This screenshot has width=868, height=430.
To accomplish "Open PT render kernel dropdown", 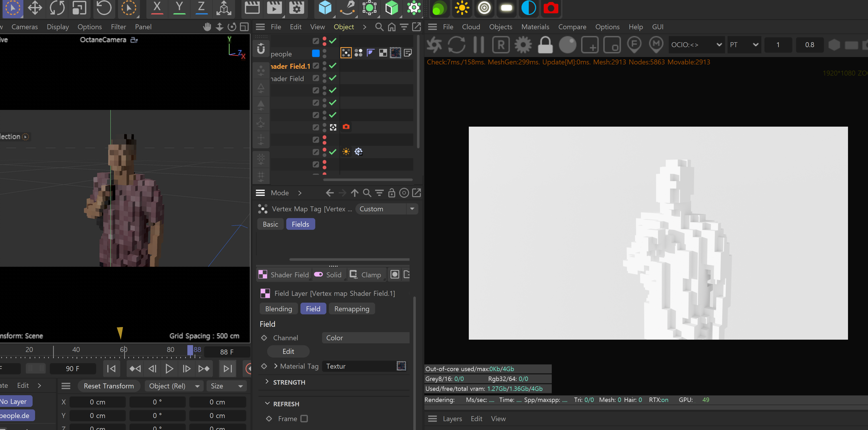I will coord(744,45).
